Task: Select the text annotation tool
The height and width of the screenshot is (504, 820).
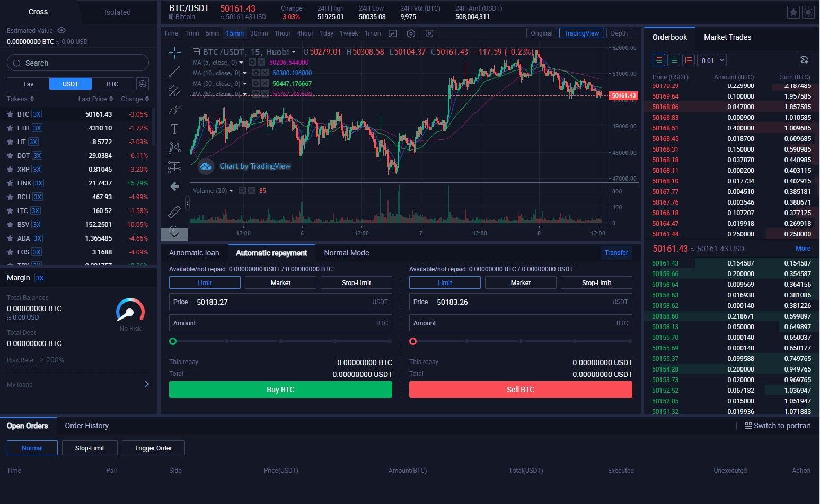Action: pos(174,129)
